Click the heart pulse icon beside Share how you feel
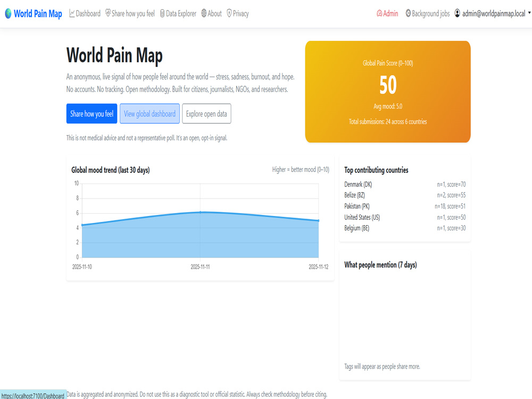Image resolution: width=532 pixels, height=399 pixels. (x=108, y=13)
